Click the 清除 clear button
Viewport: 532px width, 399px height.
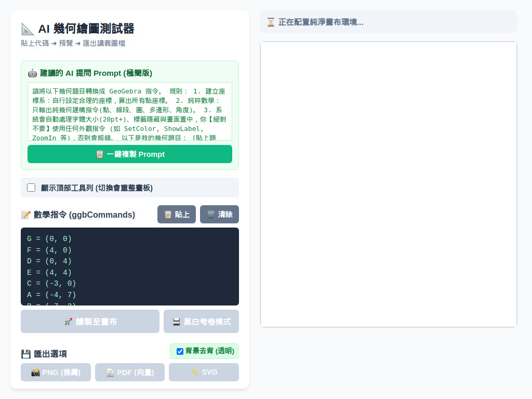[220, 215]
